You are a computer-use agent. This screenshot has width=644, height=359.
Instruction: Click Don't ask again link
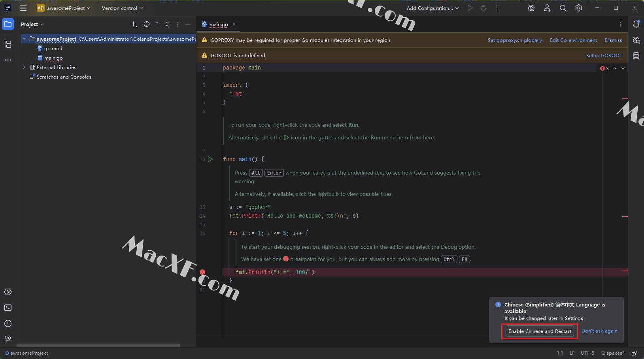coord(599,331)
